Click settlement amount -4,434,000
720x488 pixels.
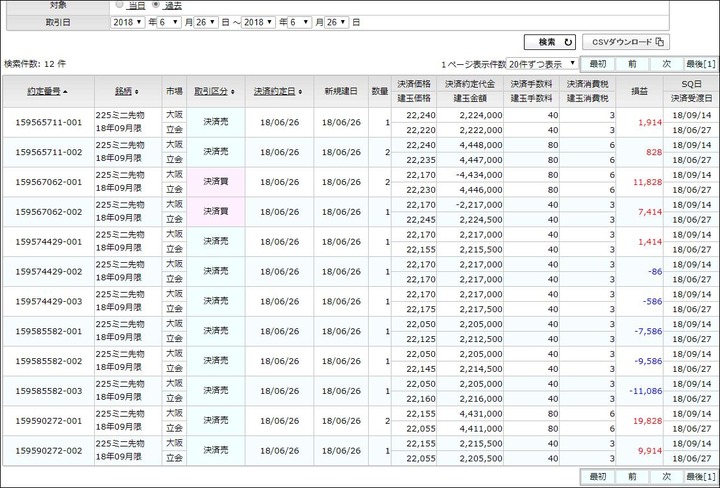479,175
